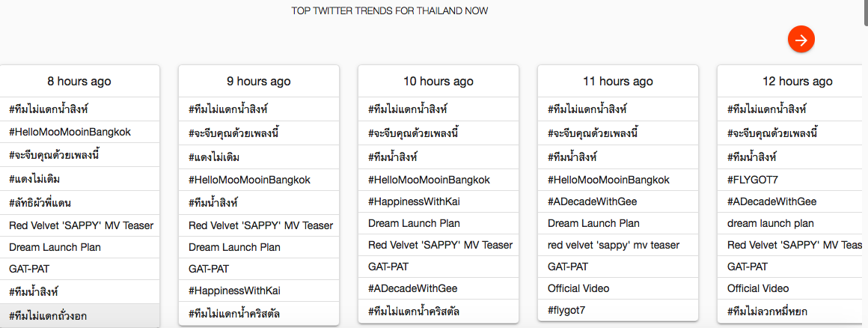The width and height of the screenshot is (868, 328).
Task: Open the #ทีมไม่ลวกหมี่หยก trend
Action: (777, 311)
